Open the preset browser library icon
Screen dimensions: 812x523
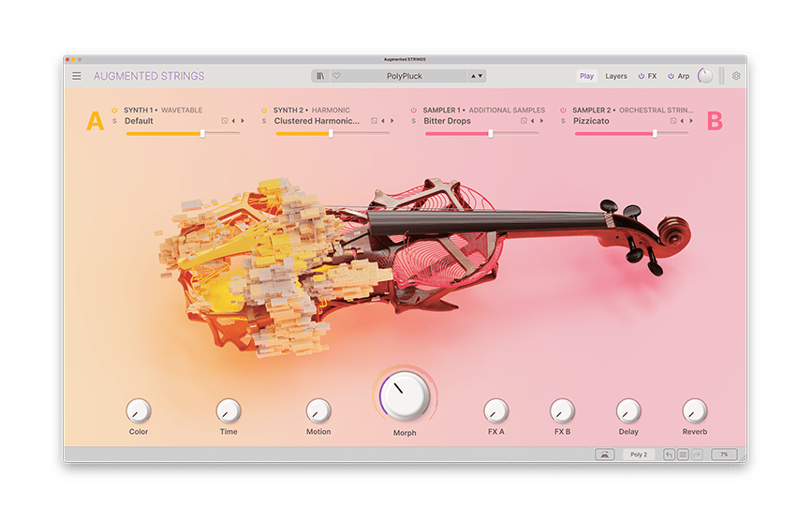point(321,76)
